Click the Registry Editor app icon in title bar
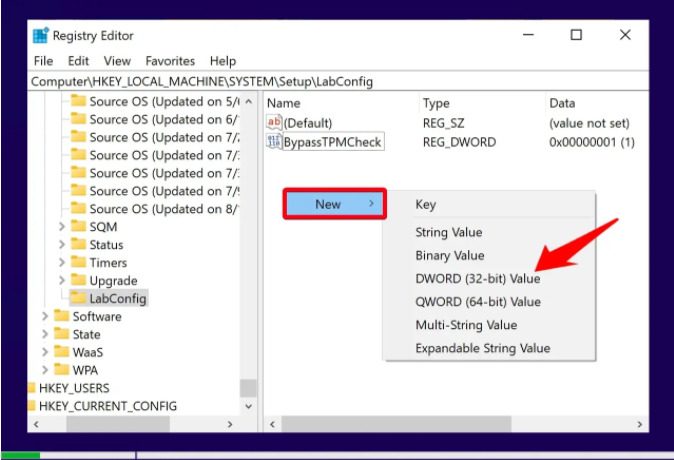Viewport: 674px width, 460px height. [x=41, y=35]
